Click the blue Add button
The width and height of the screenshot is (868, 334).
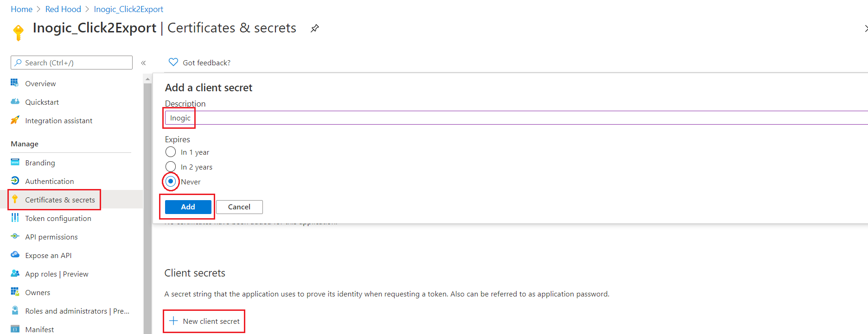pyautogui.click(x=188, y=207)
